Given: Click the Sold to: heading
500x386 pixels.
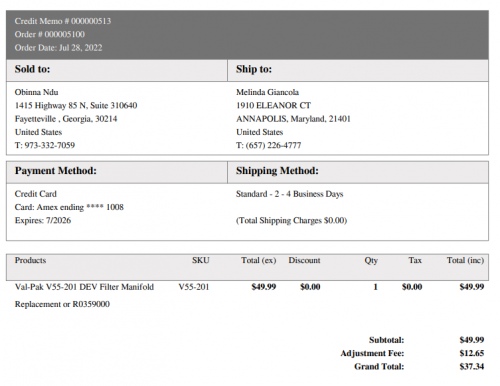Looking at the screenshot, I should [x=32, y=69].
